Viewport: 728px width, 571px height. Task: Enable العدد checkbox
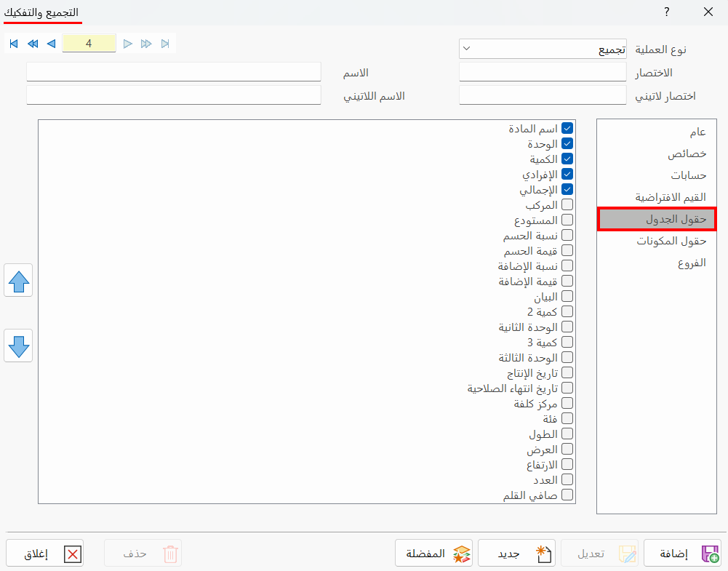[x=567, y=479]
